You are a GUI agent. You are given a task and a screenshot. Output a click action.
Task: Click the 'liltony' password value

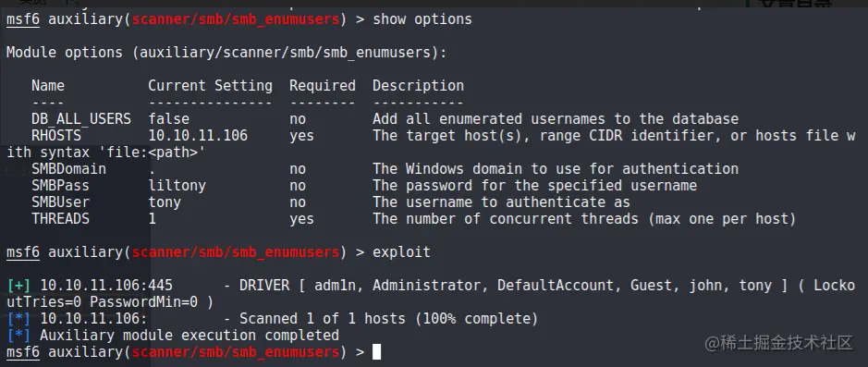pos(177,186)
